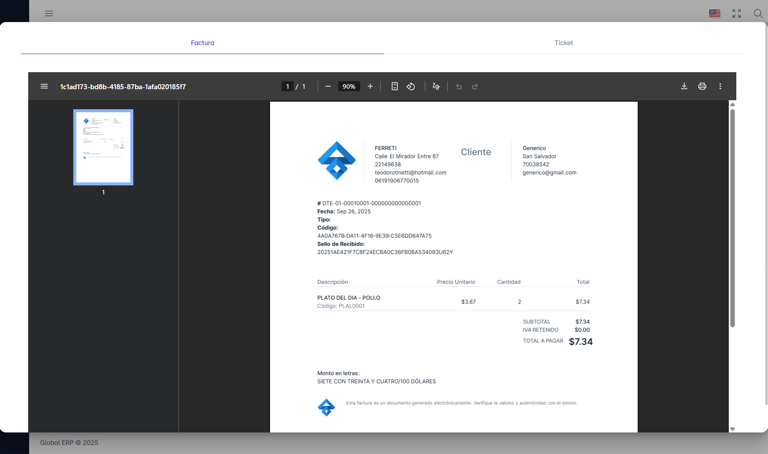Zoom out the PDF with minus icon
The width and height of the screenshot is (768, 454).
coord(328,87)
